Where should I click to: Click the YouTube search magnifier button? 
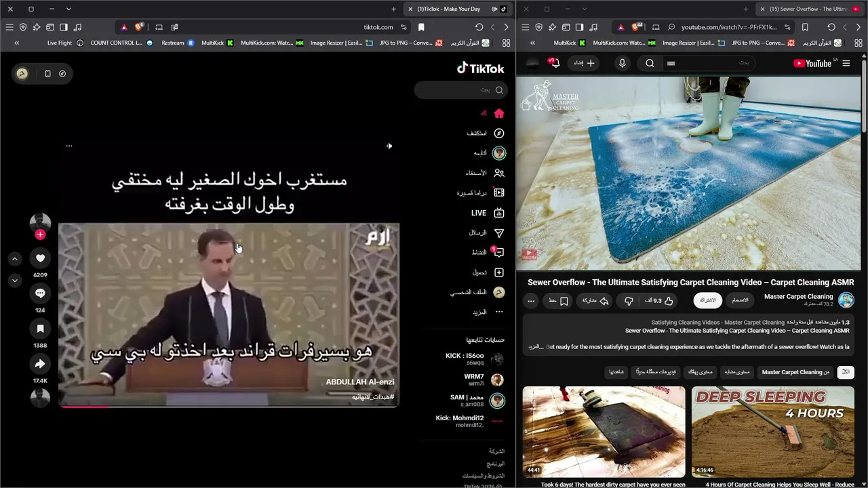click(650, 63)
